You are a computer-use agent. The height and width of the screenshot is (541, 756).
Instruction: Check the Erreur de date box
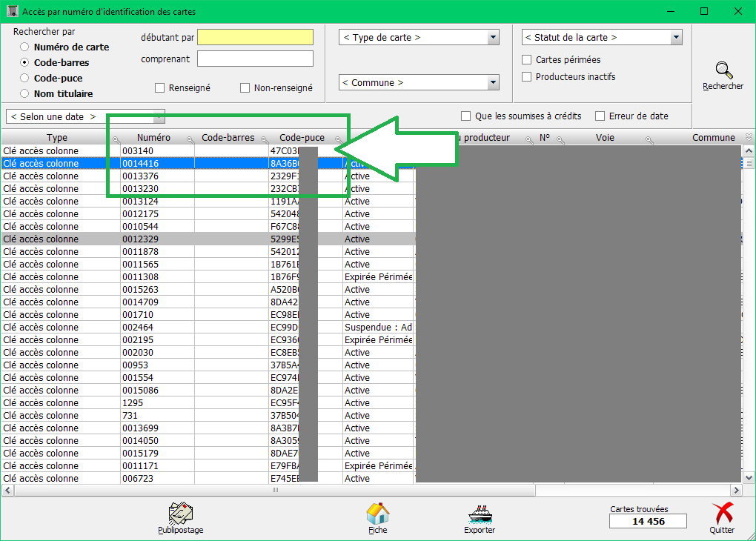pos(600,116)
